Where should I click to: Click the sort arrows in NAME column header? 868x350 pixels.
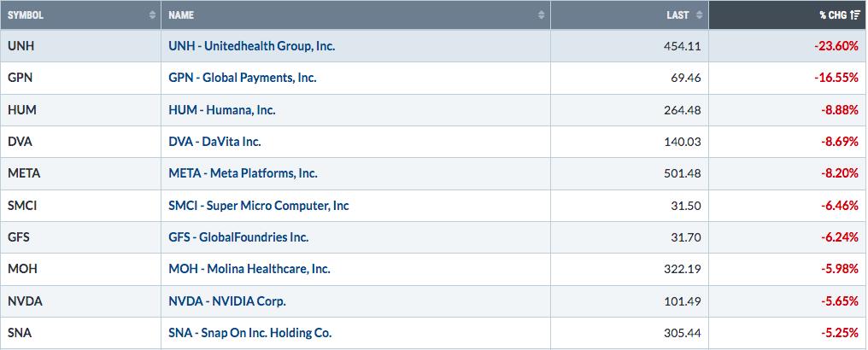click(542, 15)
